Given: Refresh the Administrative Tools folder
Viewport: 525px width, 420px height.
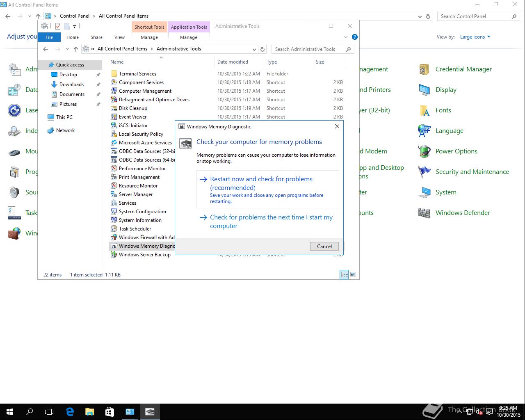Looking at the screenshot, I should [263, 49].
